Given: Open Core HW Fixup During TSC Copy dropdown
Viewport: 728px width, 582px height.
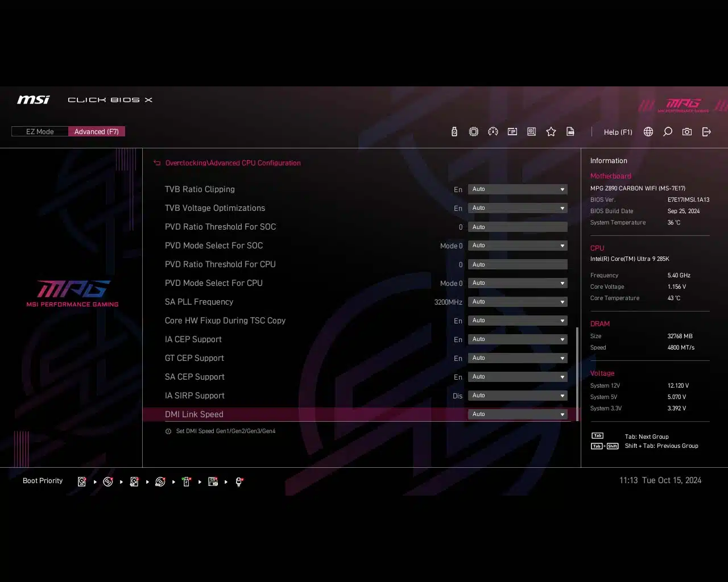Looking at the screenshot, I should tap(518, 321).
